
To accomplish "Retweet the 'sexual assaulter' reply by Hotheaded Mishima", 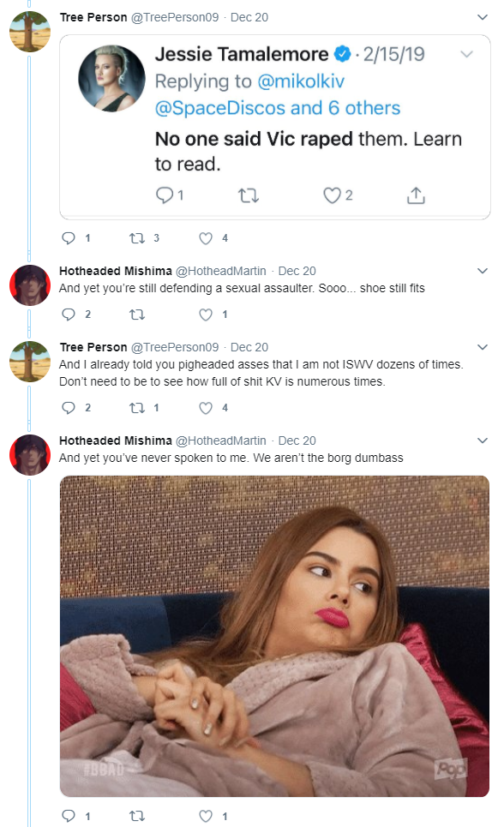I will pyautogui.click(x=137, y=315).
